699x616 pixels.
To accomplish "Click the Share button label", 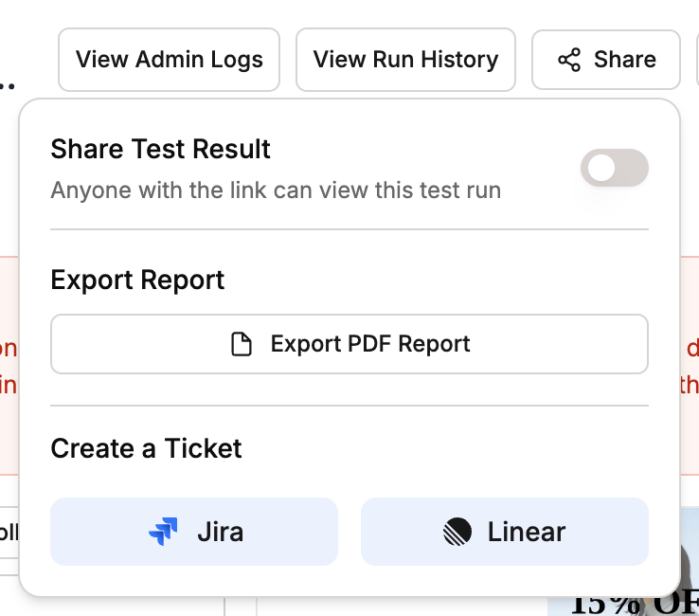I will coord(624,60).
